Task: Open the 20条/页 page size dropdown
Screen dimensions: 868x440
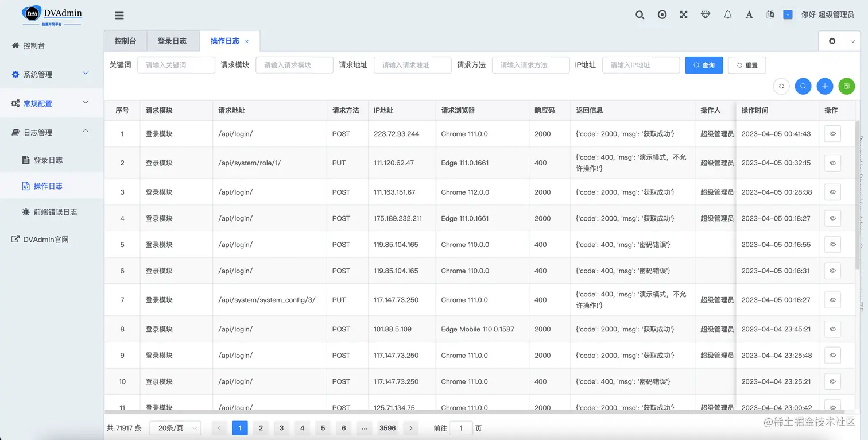Action: tap(175, 428)
